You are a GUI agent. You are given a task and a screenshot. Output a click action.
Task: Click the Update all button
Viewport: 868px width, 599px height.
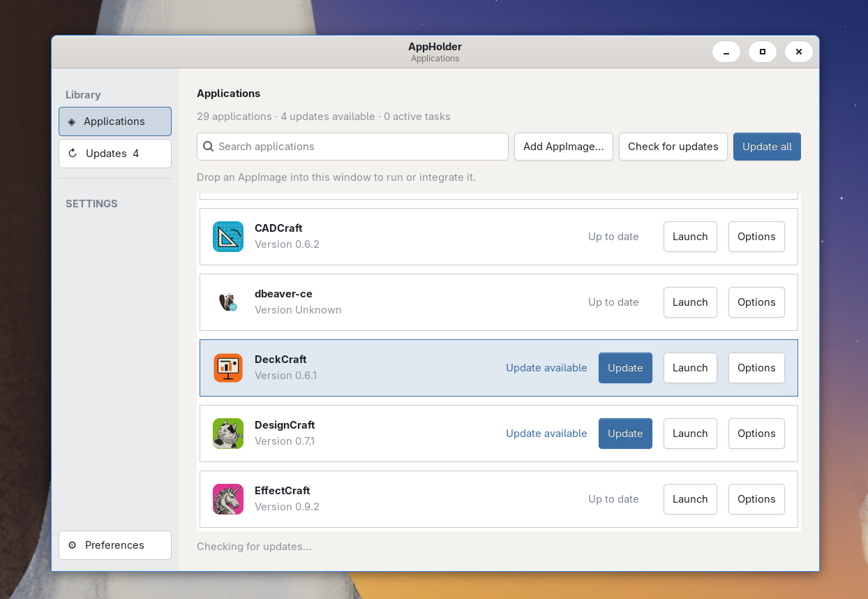(x=767, y=147)
